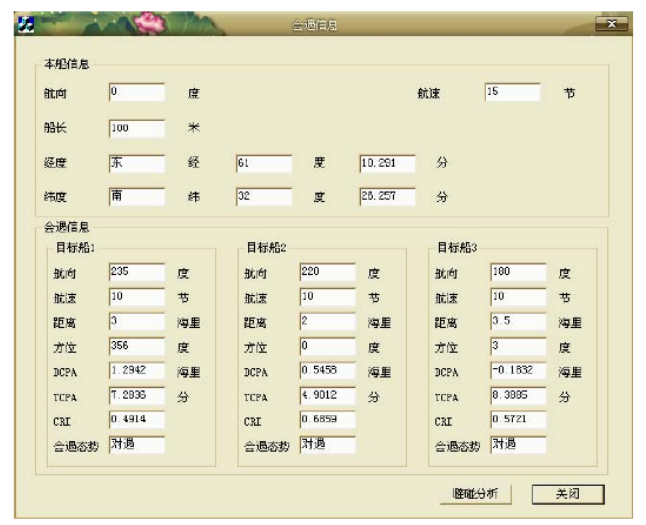The width and height of the screenshot is (646, 525).
Task: Click latitude minutes field showing 28.257
Action: (x=387, y=196)
